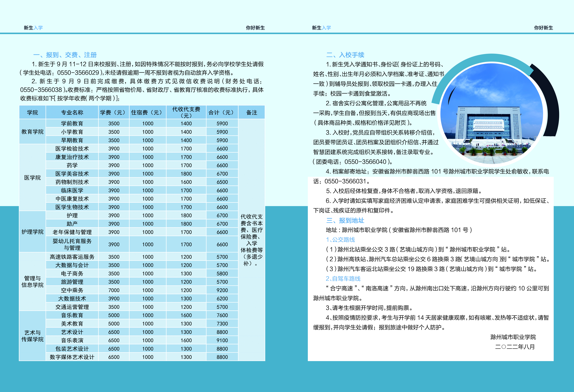Viewport: 574px width, 392px height.
Task: Click the heading 二、入校手续
Action: tap(345, 55)
